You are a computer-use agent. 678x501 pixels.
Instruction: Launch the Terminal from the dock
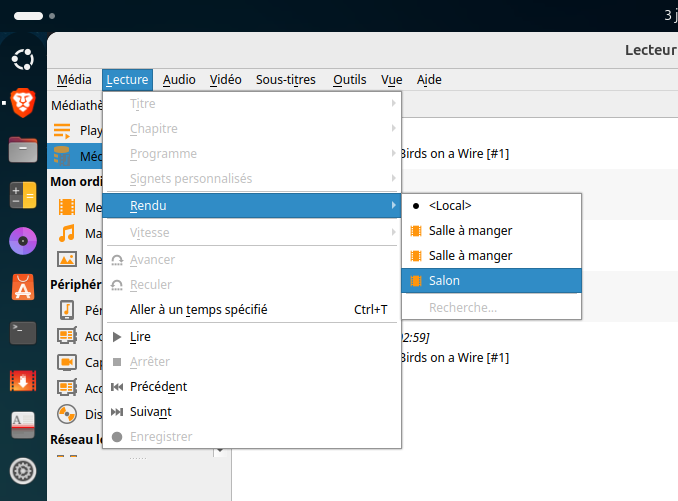pyautogui.click(x=23, y=333)
